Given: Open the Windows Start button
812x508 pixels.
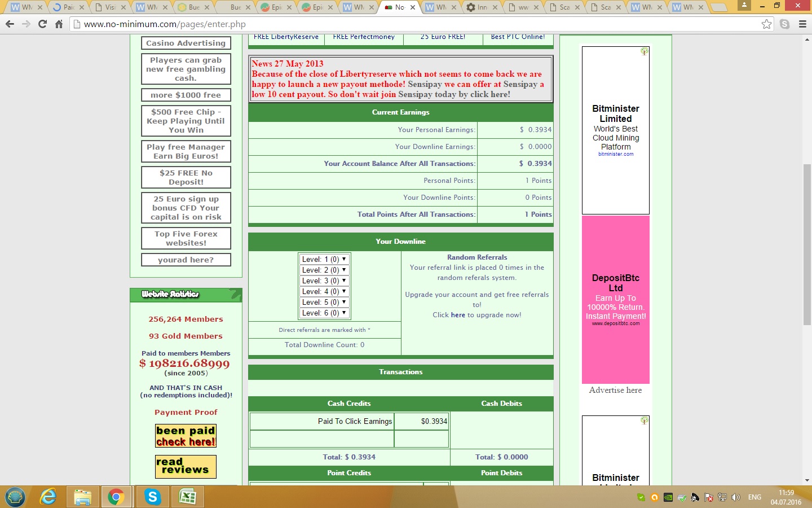Looking at the screenshot, I should click(x=15, y=497).
